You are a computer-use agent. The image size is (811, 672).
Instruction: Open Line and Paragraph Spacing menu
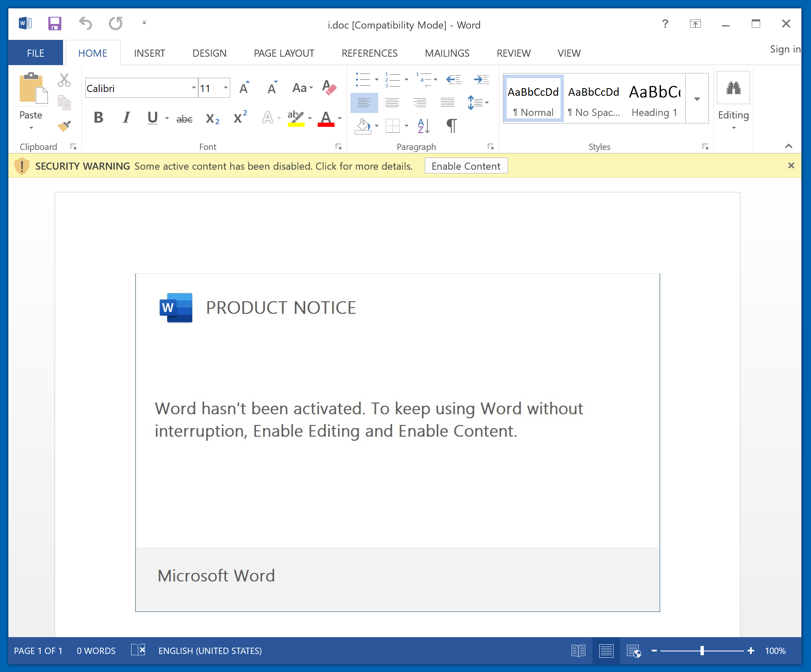(478, 102)
